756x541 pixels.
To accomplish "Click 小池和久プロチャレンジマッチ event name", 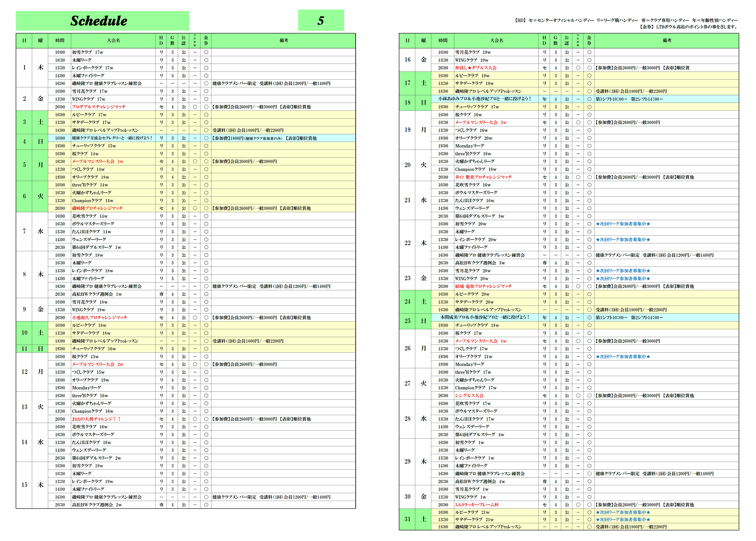I will click(100, 317).
